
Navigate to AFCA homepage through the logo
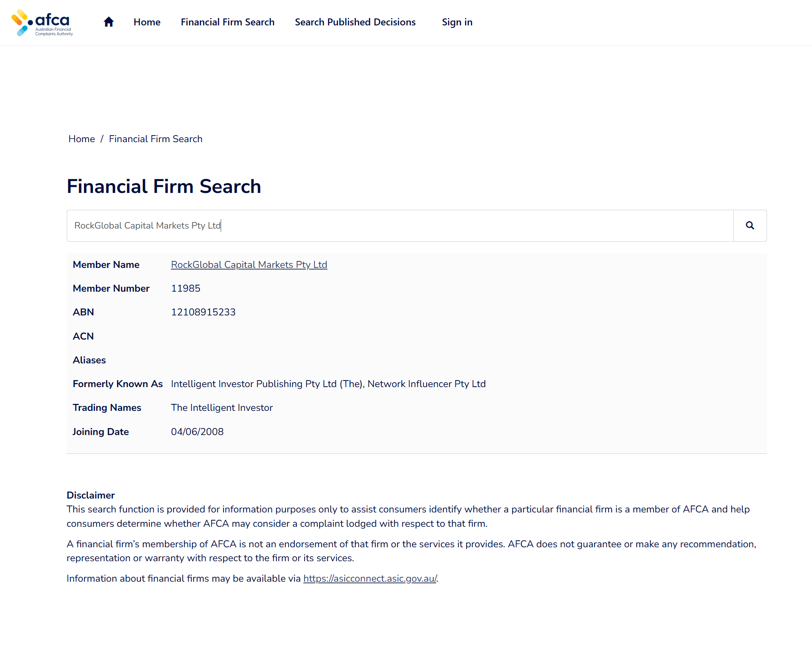(42, 23)
